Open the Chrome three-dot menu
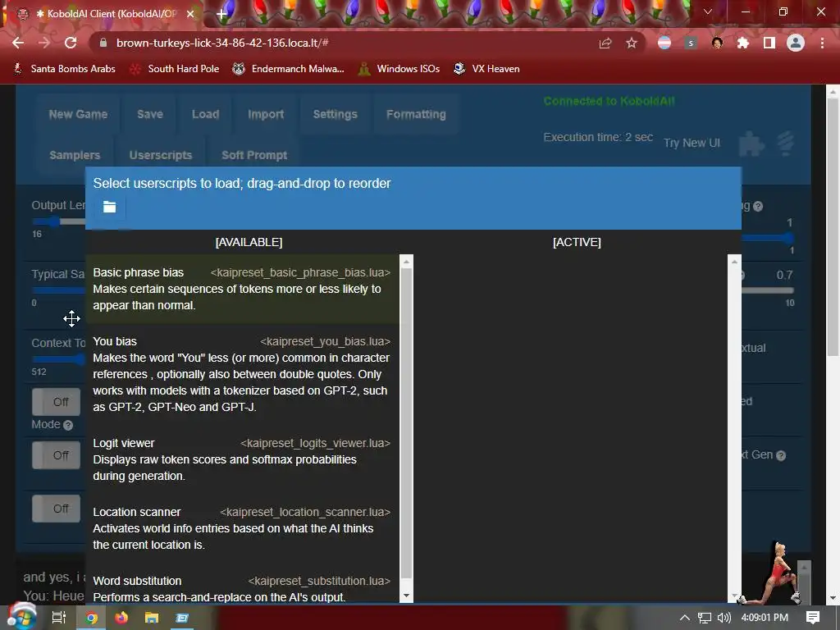The height and width of the screenshot is (630, 840). click(822, 43)
